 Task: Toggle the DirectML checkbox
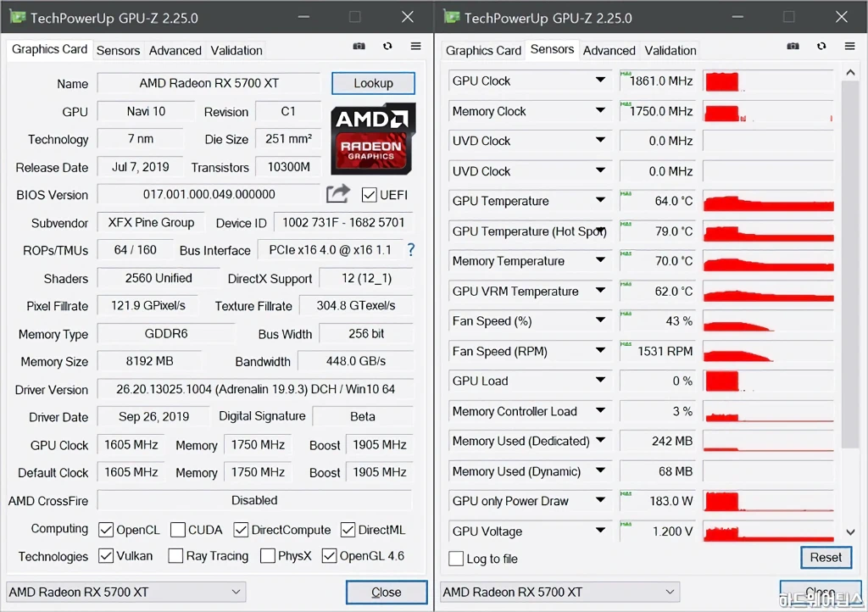coord(348,530)
